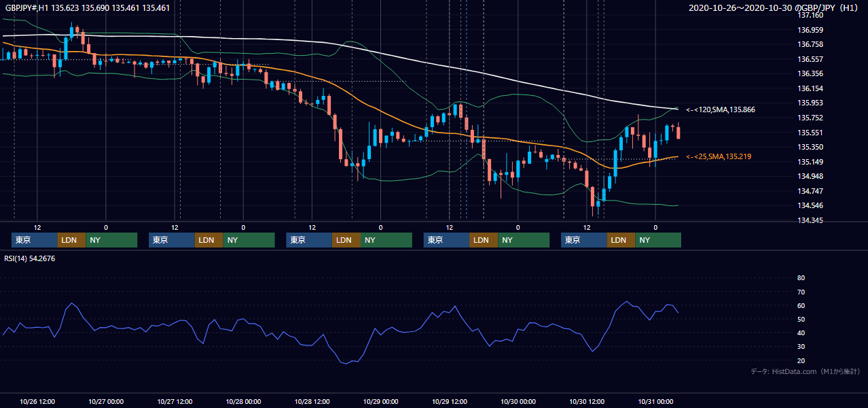Click price axis label 136.959
This screenshot has height=408, width=868.
point(810,30)
